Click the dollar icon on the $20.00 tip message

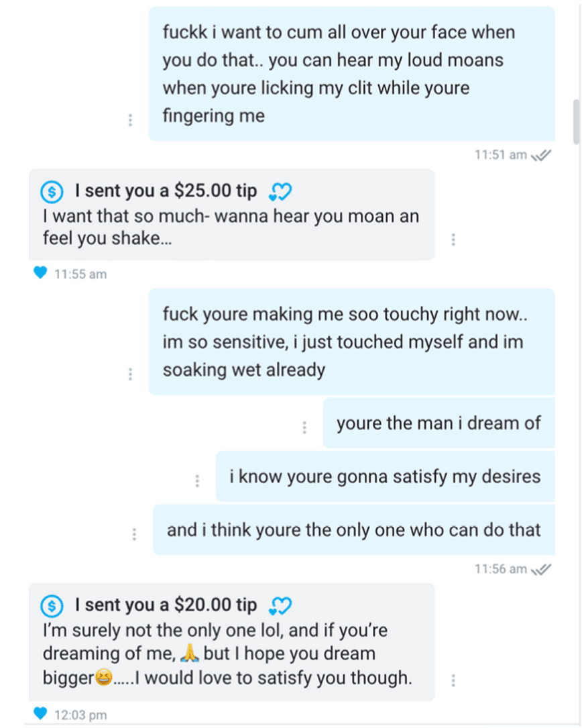(52, 605)
